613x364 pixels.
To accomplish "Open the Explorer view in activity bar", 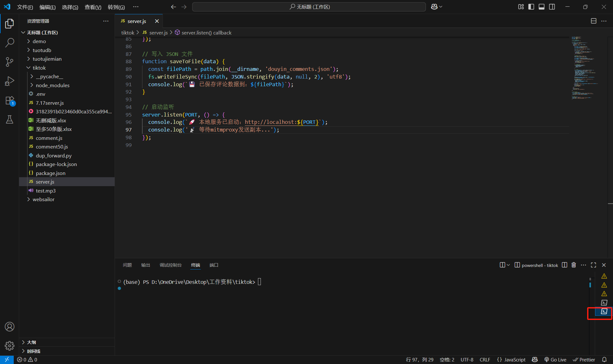I will click(x=10, y=23).
